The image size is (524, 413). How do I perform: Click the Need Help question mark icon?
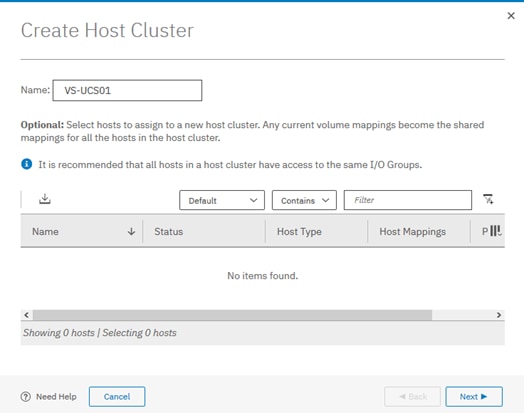click(26, 397)
